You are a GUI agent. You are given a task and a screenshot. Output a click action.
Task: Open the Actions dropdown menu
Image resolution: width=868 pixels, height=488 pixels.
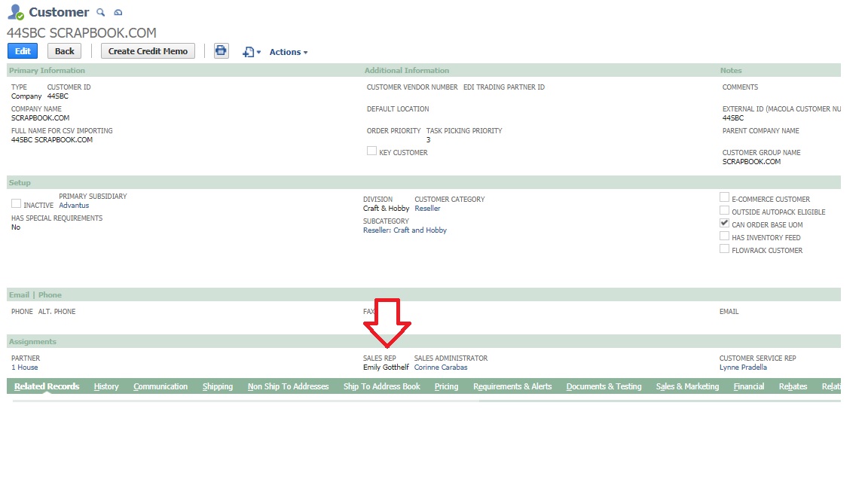pos(289,52)
